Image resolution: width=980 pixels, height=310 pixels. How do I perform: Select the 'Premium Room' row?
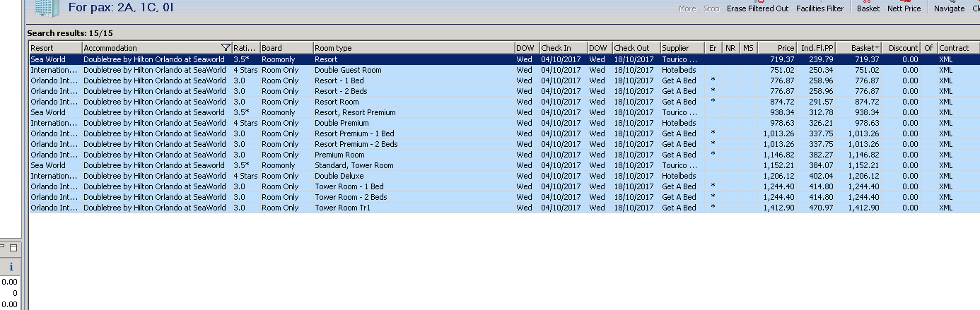(504, 155)
